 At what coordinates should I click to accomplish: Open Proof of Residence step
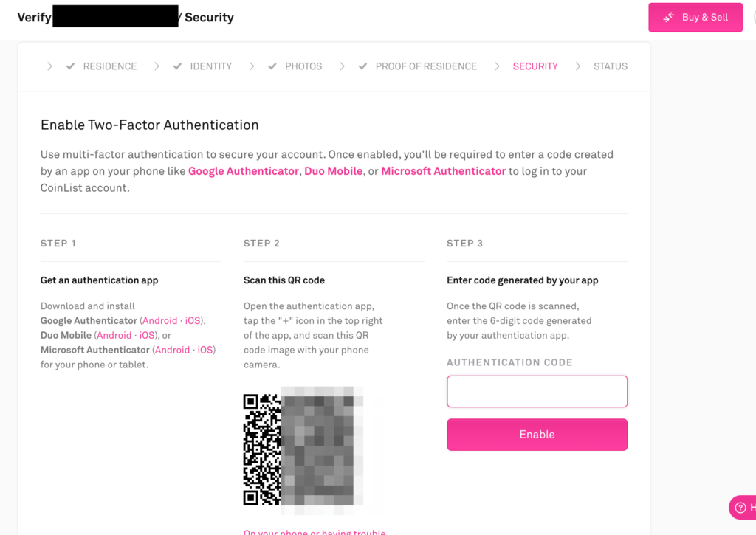click(x=426, y=66)
